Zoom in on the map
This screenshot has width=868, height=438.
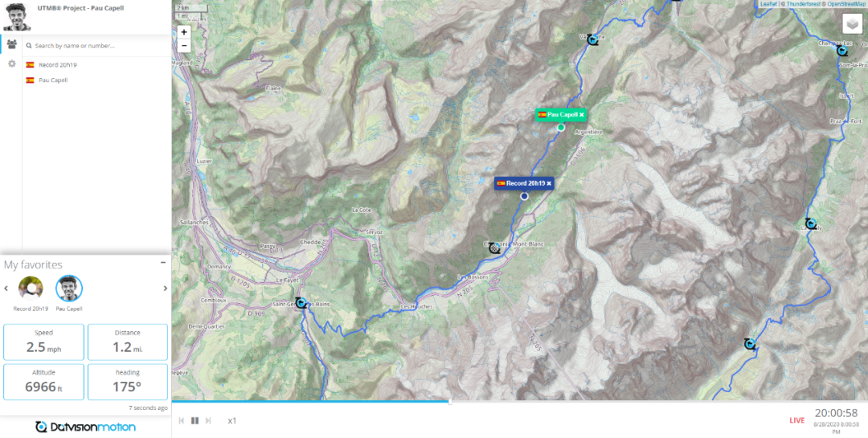tap(184, 32)
